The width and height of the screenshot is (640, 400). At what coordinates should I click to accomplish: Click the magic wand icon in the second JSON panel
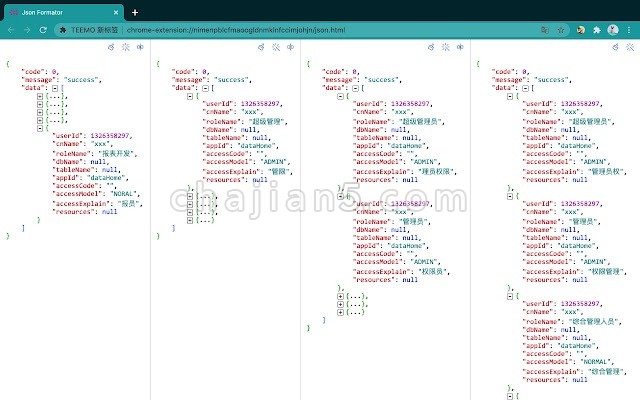pyautogui.click(x=276, y=47)
